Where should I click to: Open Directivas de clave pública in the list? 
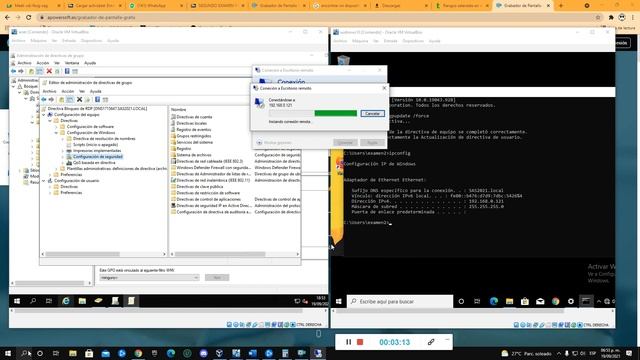pyautogui.click(x=200, y=187)
